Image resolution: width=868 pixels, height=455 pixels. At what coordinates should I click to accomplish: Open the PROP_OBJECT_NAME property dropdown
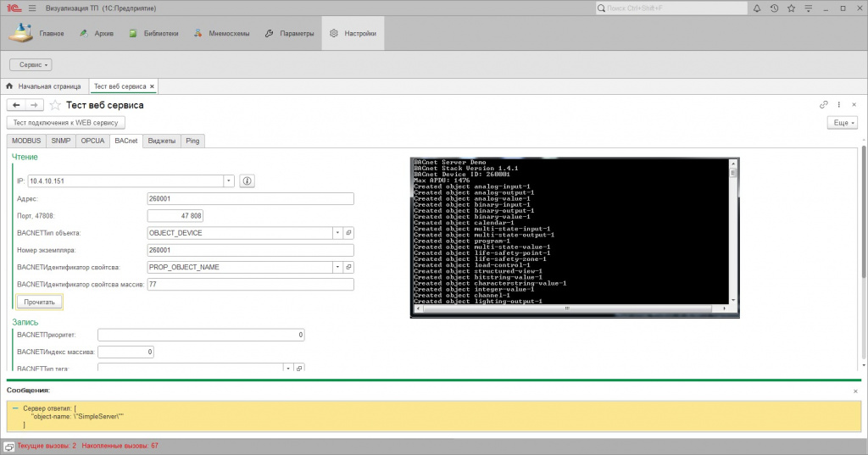(x=337, y=267)
